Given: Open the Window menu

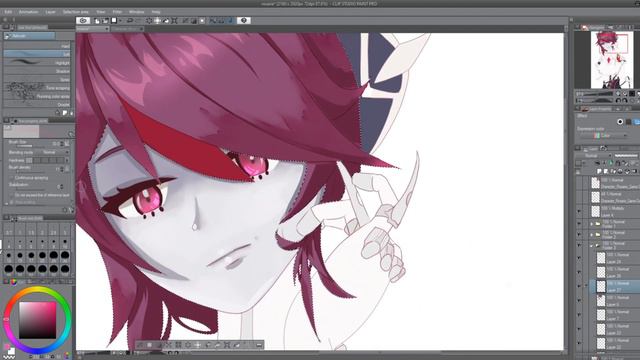Looking at the screenshot, I should coord(136,12).
